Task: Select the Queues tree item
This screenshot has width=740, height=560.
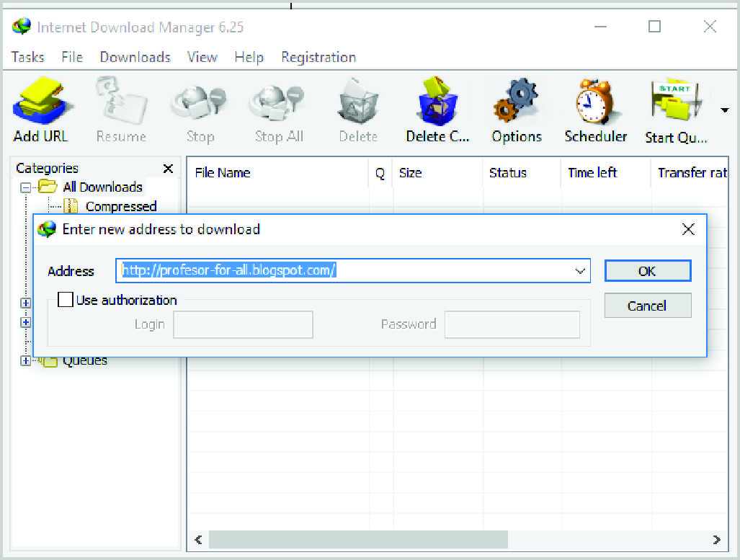Action: 85,361
